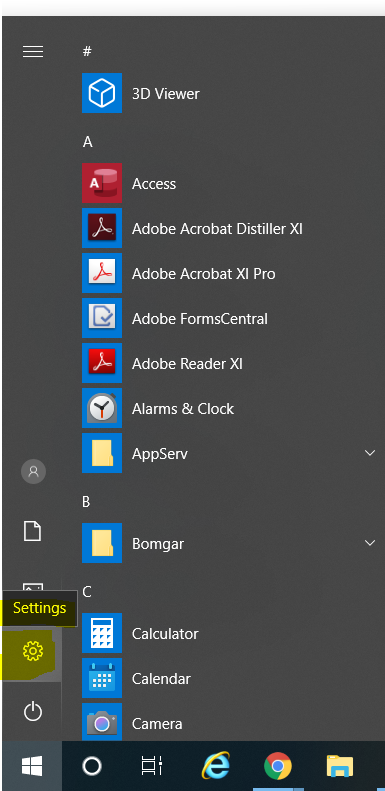Open the Settings gear

point(33,651)
